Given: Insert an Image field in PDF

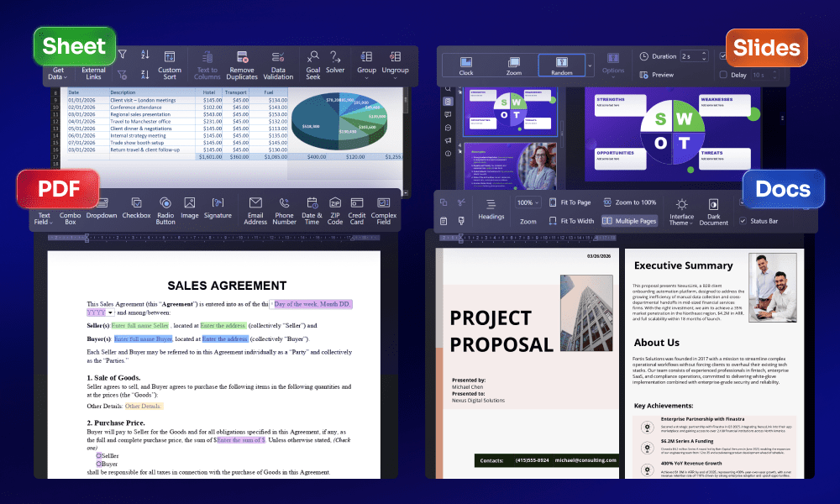Looking at the screenshot, I should click(189, 209).
